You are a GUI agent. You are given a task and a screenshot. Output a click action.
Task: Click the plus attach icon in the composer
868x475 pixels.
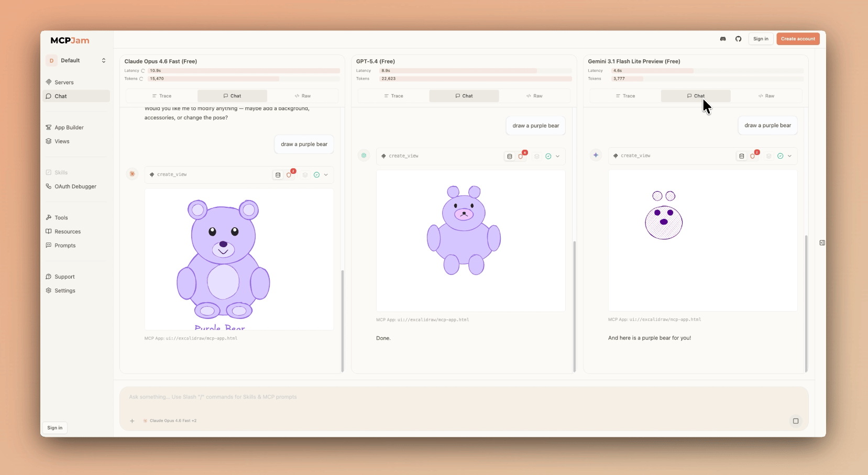[x=132, y=421]
